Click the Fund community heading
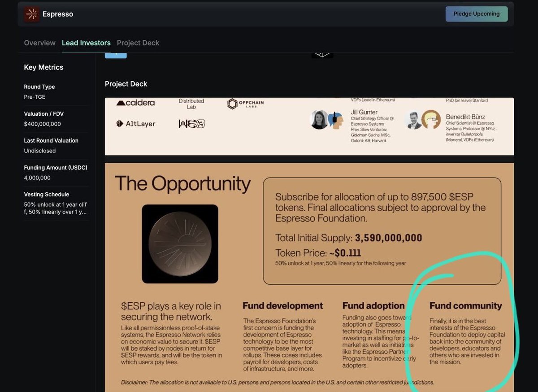The height and width of the screenshot is (392, 538). coord(466,306)
